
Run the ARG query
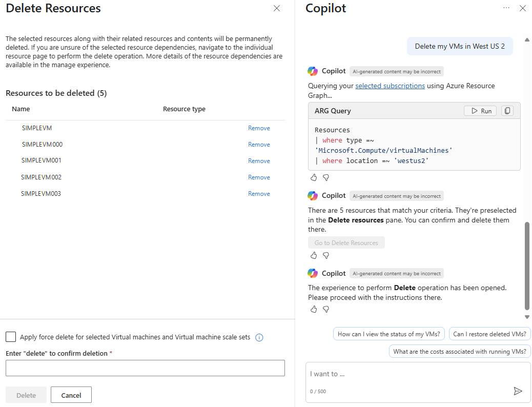(x=480, y=111)
